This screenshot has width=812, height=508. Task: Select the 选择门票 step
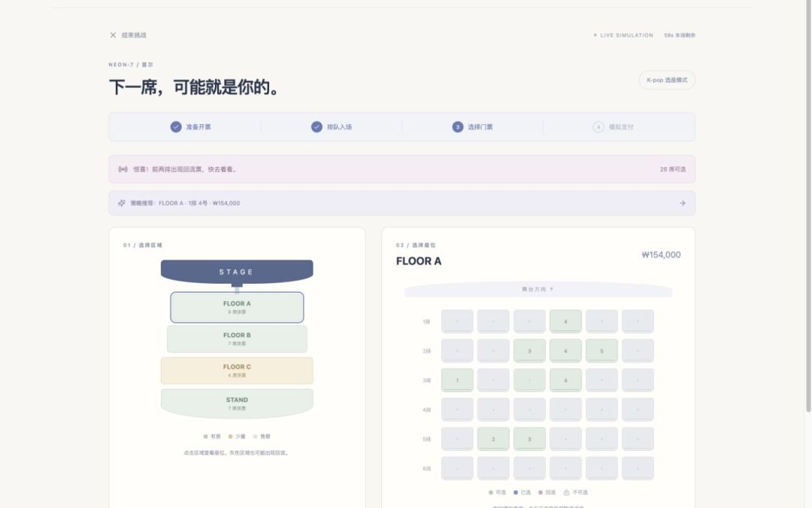(472, 127)
